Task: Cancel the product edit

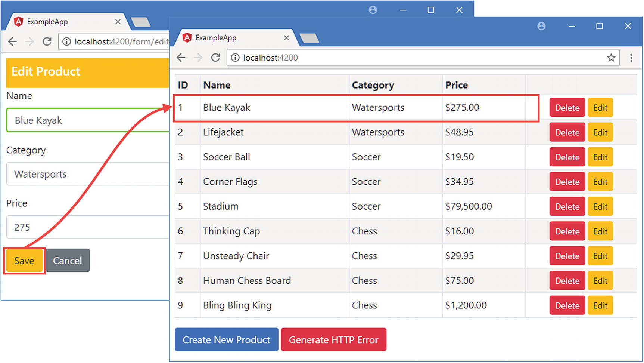Action: click(68, 261)
